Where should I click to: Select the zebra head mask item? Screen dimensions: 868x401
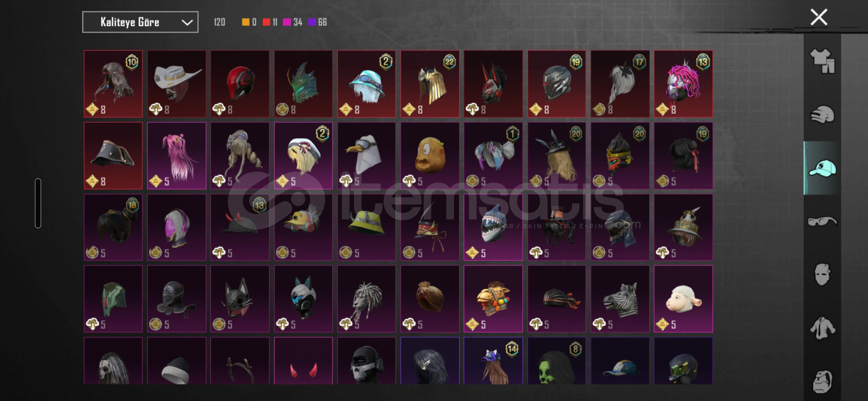pyautogui.click(x=620, y=299)
